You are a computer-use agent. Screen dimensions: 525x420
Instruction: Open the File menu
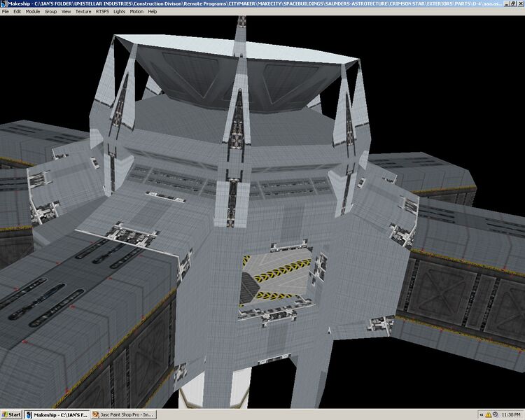click(x=6, y=11)
